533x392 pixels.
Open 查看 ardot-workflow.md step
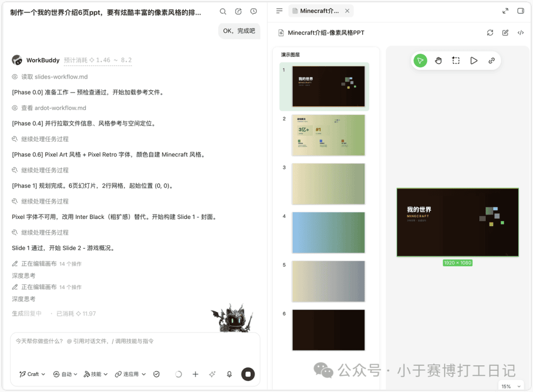pos(49,108)
